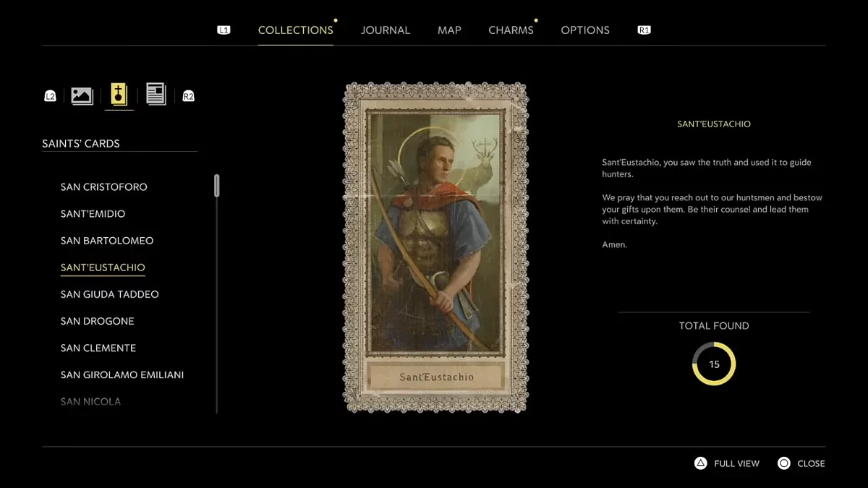
Task: Select San Giuda Taddeo card
Action: [x=110, y=294]
